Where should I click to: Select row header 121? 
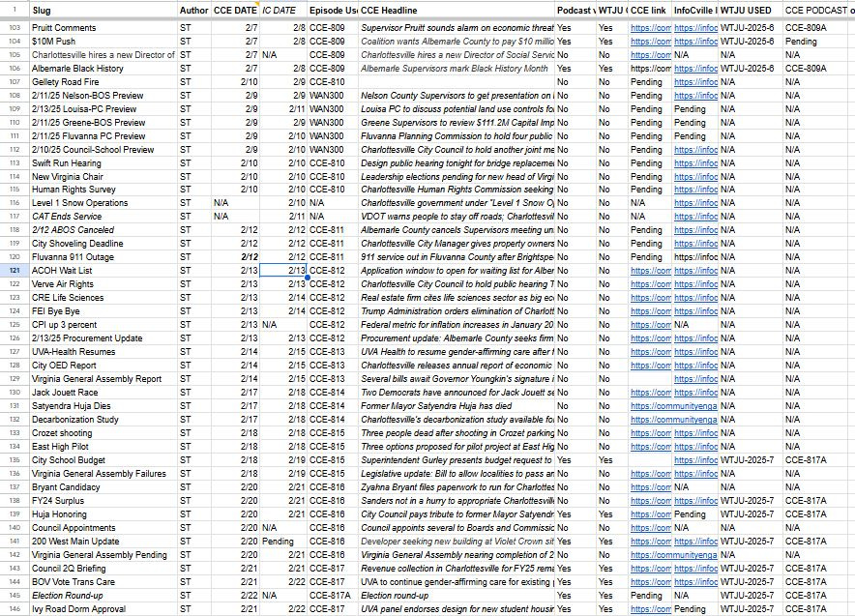[x=15, y=271]
